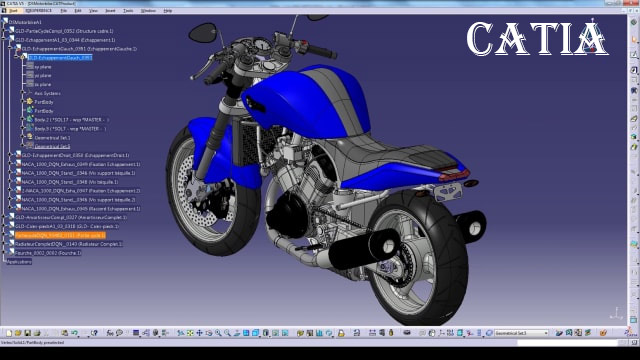Click the compass axis icon at bottom right
The image size is (640, 360).
(x=616, y=313)
